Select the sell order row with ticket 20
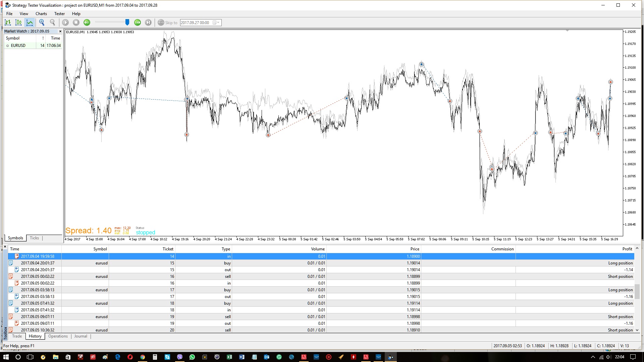The width and height of the screenshot is (644, 362). pos(321,330)
